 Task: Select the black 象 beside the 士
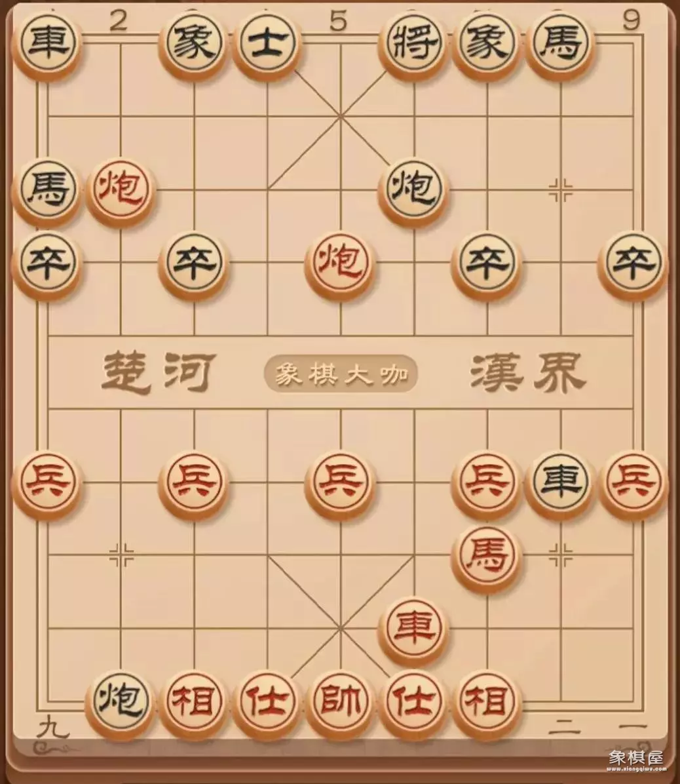(x=194, y=43)
